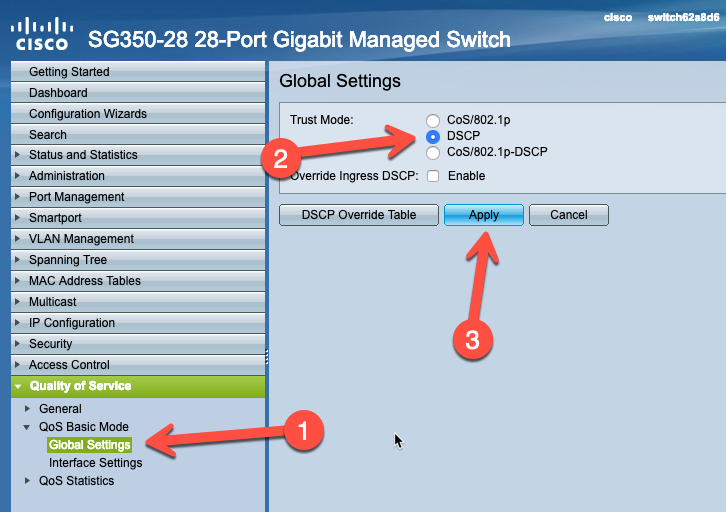Viewport: 726px width, 512px height.
Task: Collapse the QoS Basic Mode arrow
Action: pyautogui.click(x=27, y=427)
